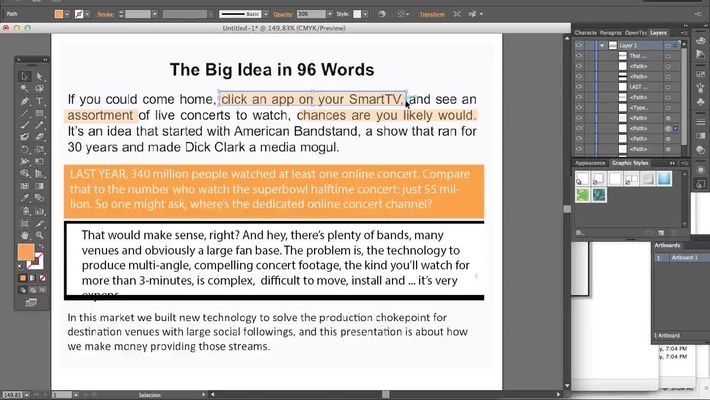The height and width of the screenshot is (400, 710).
Task: Toggle visibility of '<Type...' sublayer
Action: [579, 107]
